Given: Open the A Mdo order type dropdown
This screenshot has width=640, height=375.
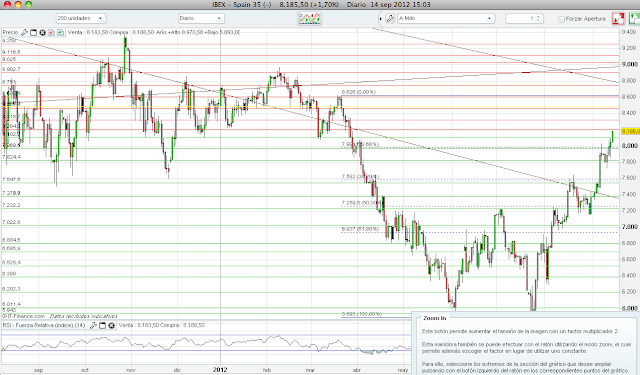Looking at the screenshot, I should pyautogui.click(x=446, y=18).
